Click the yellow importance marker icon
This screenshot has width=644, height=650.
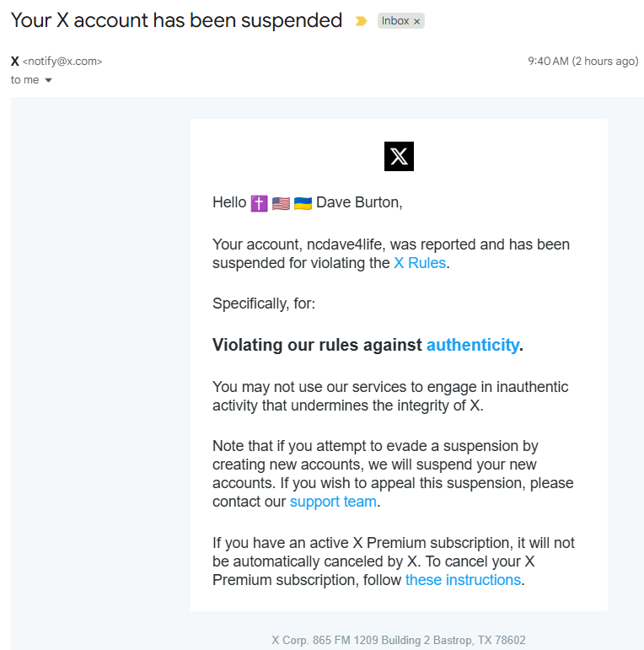(x=361, y=21)
